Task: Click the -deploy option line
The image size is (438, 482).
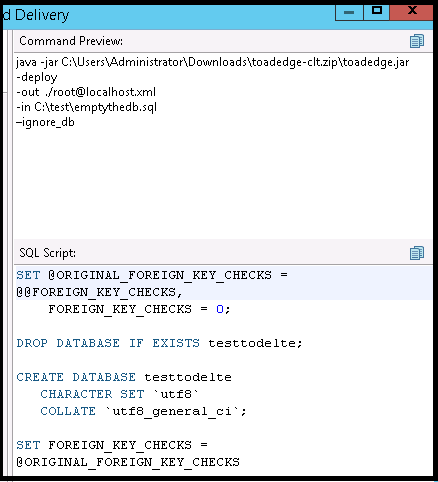Action: (x=37, y=77)
